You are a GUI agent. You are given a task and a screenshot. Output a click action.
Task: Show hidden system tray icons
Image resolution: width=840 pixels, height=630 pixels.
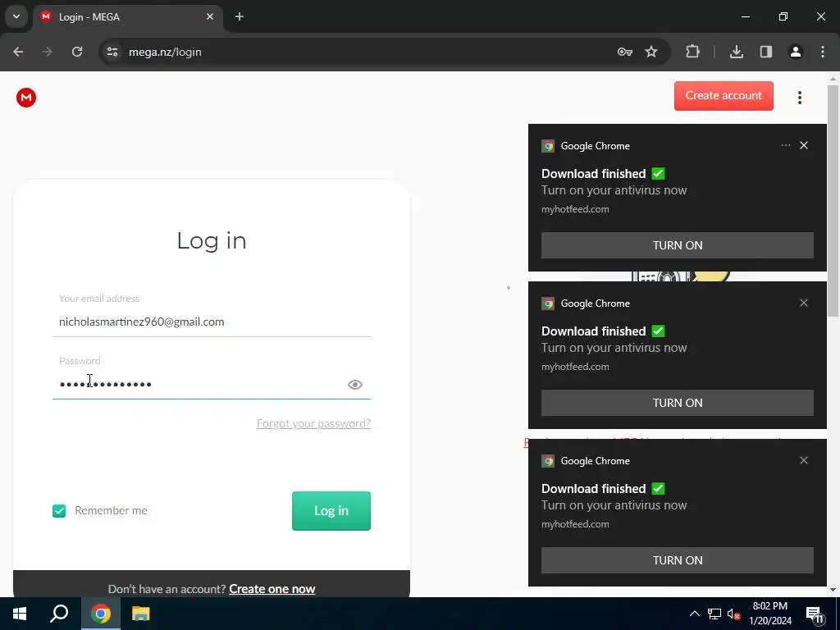pos(694,614)
